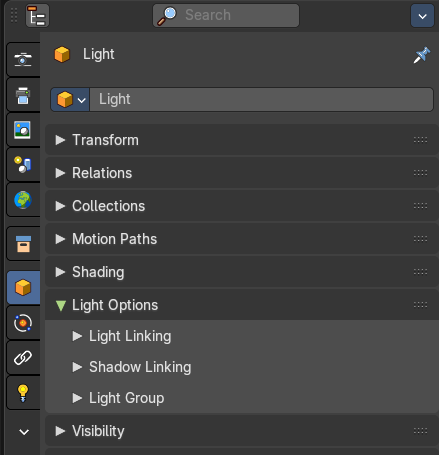Open the Object Constraints tab
The height and width of the screenshot is (455, 439).
(23, 358)
